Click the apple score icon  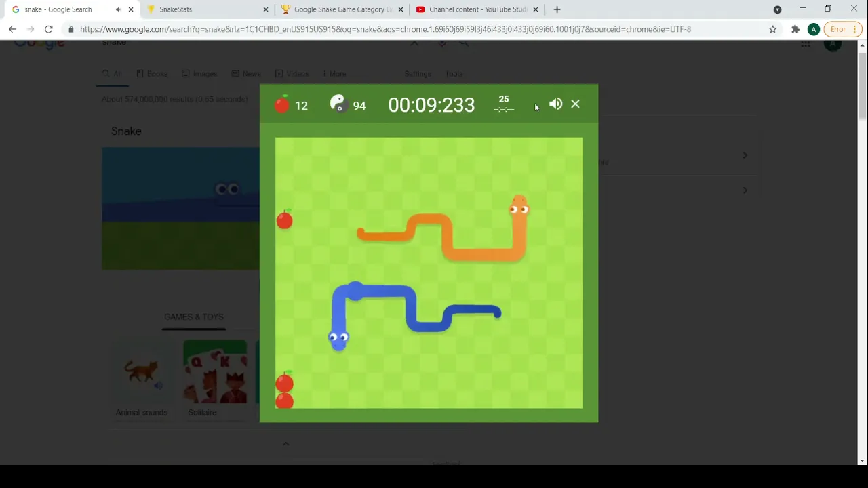pos(281,104)
